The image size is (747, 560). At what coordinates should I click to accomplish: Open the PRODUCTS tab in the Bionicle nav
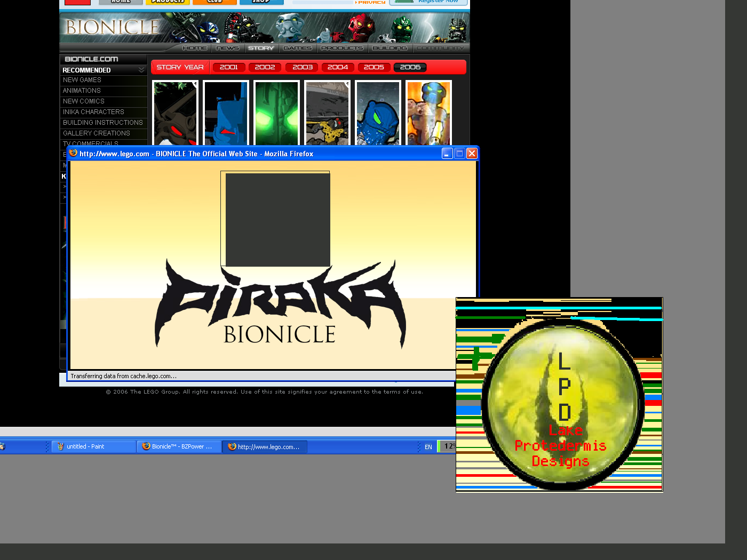coord(342,48)
